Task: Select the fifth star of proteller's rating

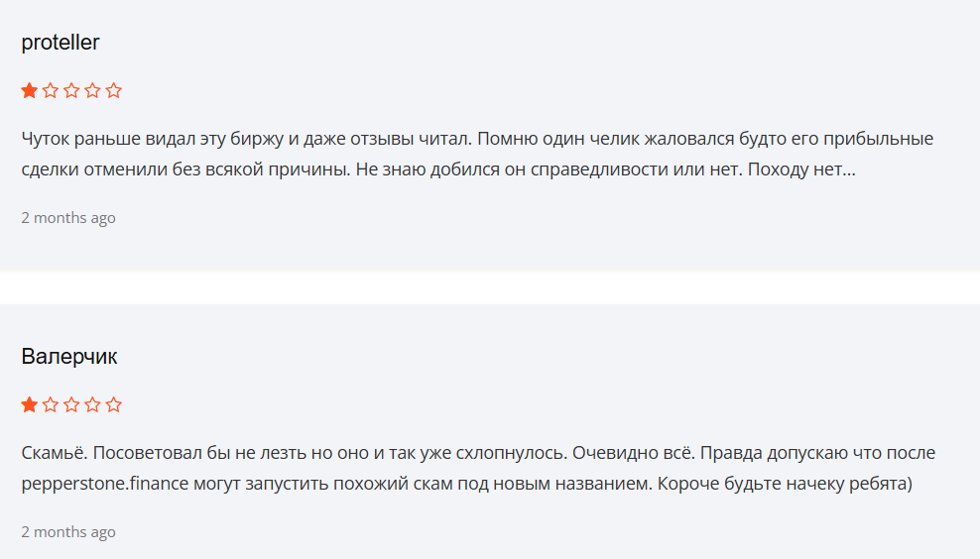Action: coord(113,91)
